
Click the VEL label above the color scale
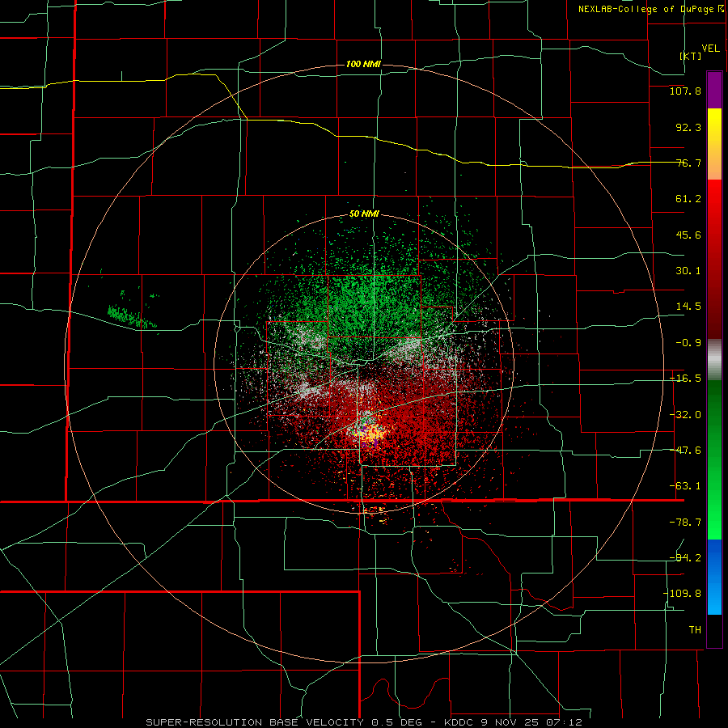pos(710,49)
